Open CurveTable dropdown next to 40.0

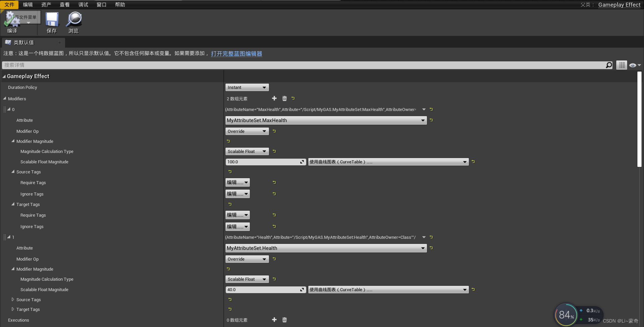coord(388,290)
